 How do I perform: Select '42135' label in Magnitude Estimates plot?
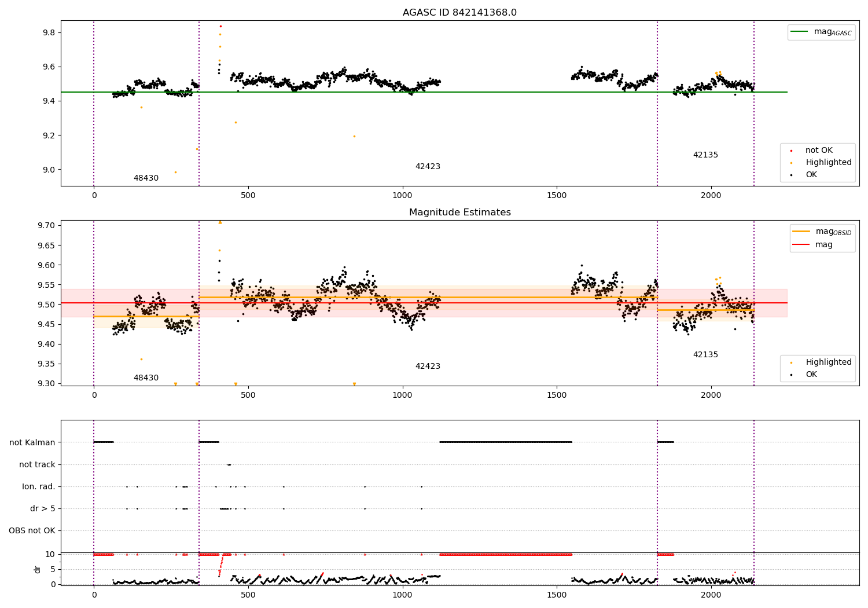pyautogui.click(x=705, y=355)
